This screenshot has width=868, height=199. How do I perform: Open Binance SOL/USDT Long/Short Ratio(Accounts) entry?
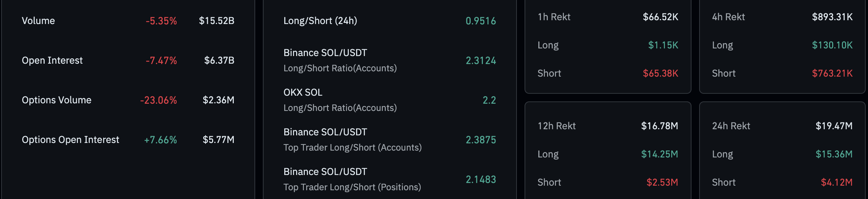390,60
